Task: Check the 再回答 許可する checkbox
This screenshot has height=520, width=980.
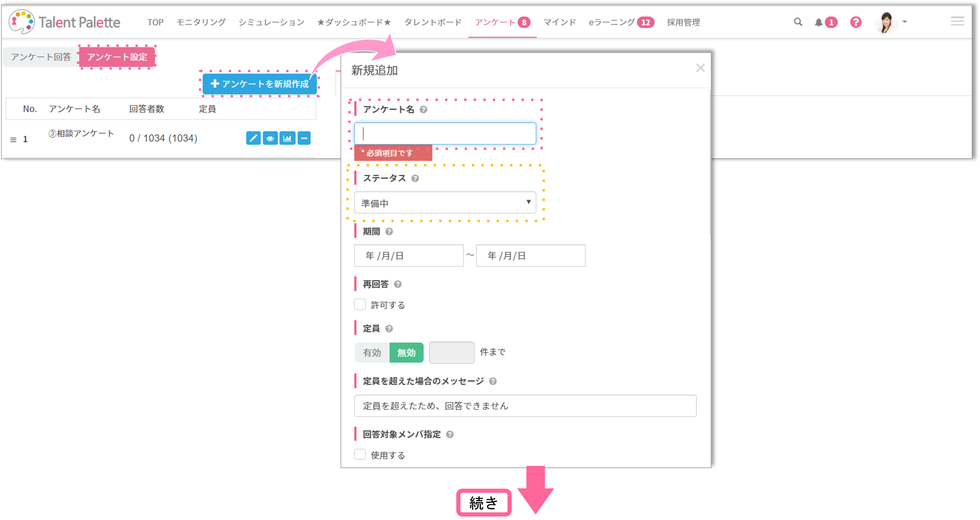Action: pos(360,304)
